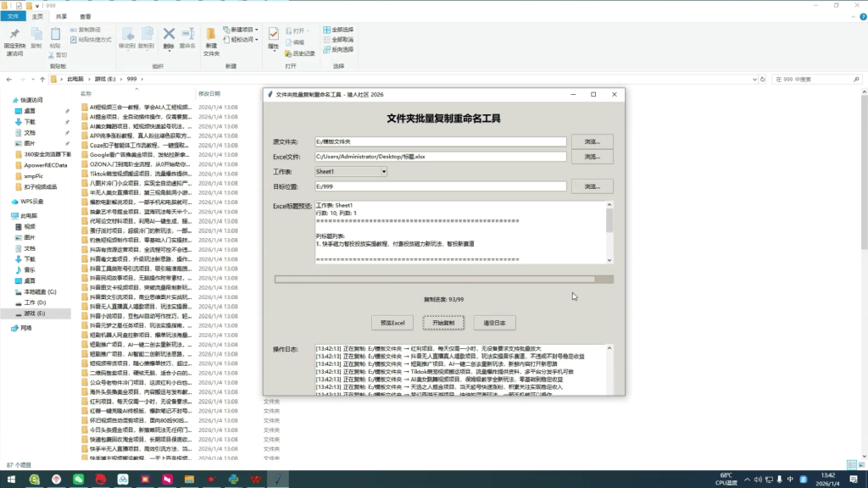Open 属性 properties icon in ribbon
The height and width of the screenshot is (488, 868).
(273, 35)
